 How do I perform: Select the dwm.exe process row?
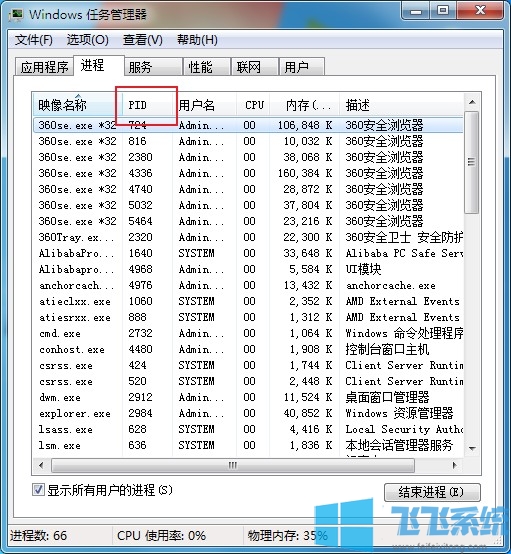click(x=248, y=397)
